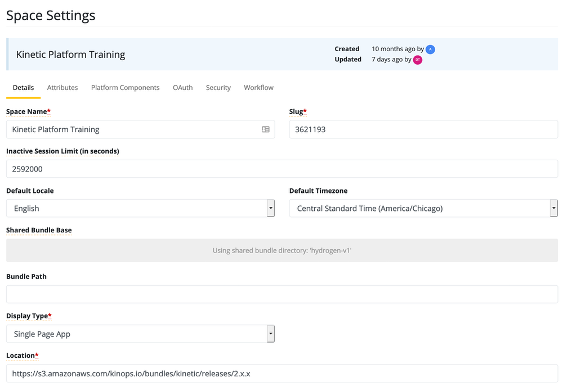Click the Slug field label
The height and width of the screenshot is (392, 563).
tap(298, 111)
